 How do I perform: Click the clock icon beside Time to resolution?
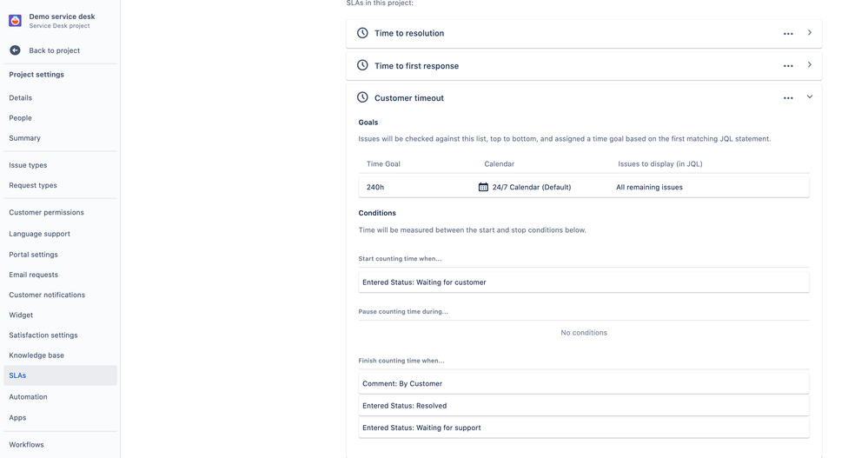point(362,33)
